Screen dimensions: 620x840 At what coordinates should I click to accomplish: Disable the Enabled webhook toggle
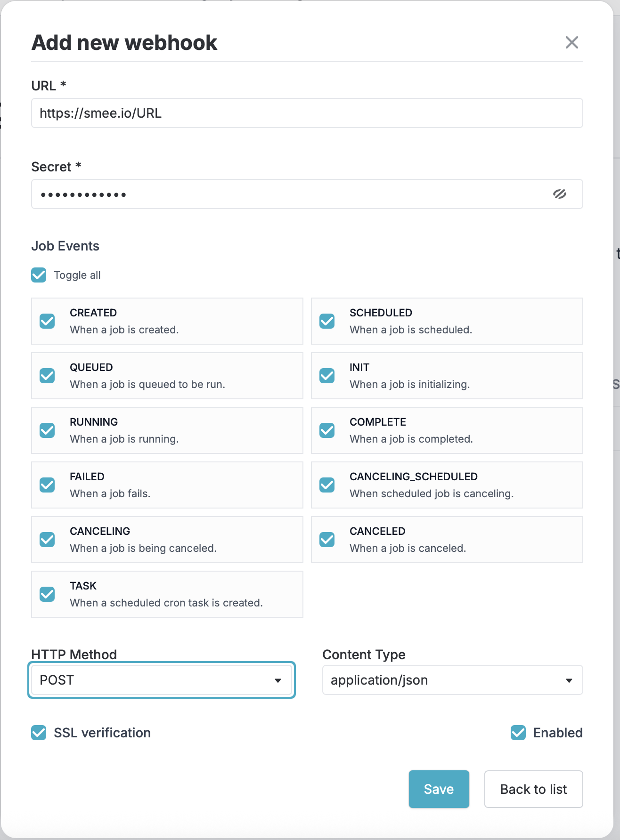tap(518, 733)
